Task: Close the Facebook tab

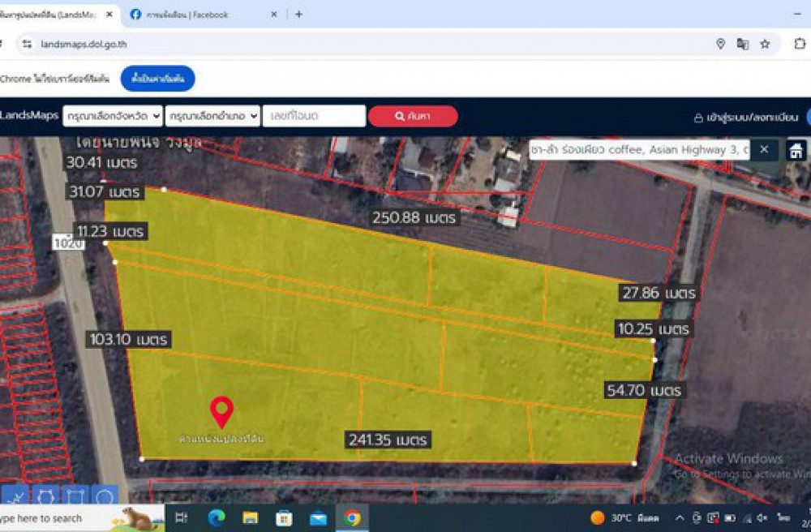Action: tap(274, 15)
